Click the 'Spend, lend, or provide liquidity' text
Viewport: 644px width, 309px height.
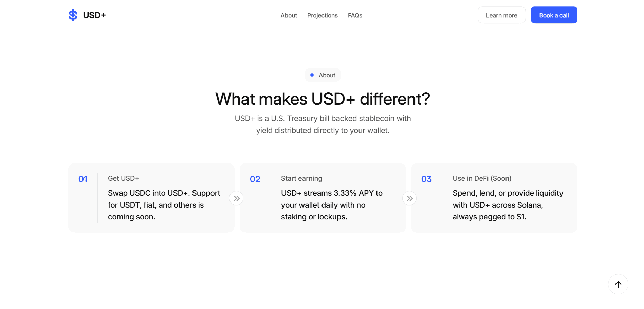pos(508,205)
